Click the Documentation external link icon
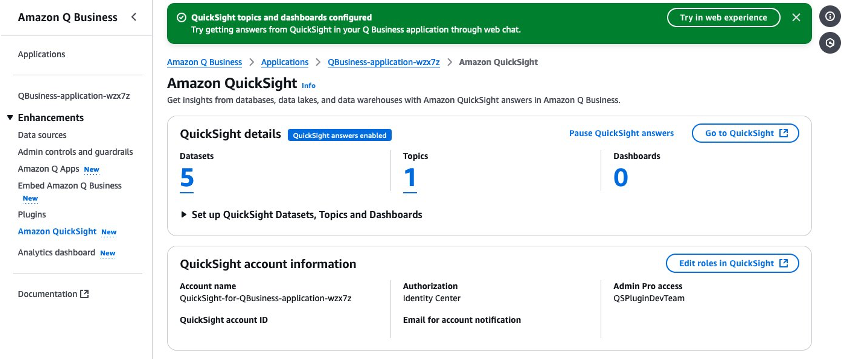The height and width of the screenshot is (360, 844). (85, 294)
